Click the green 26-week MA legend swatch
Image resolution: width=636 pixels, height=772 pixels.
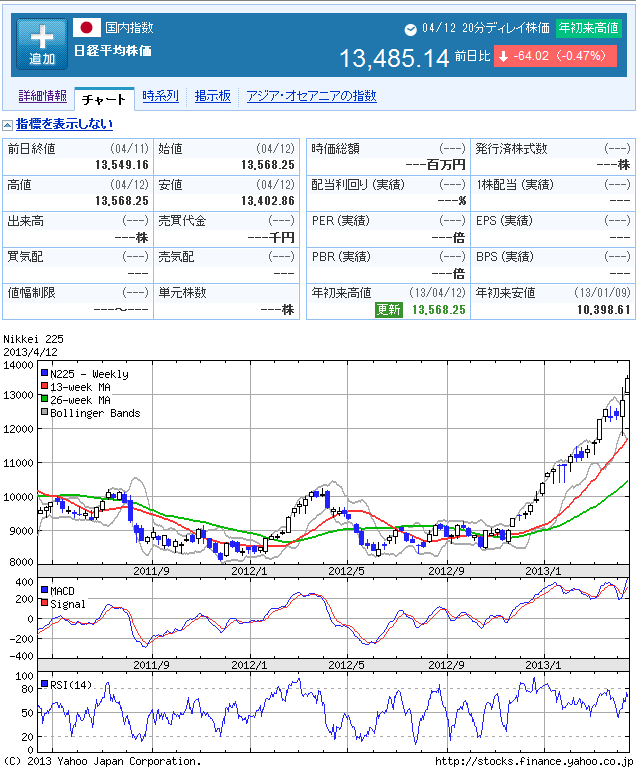[x=44, y=400]
